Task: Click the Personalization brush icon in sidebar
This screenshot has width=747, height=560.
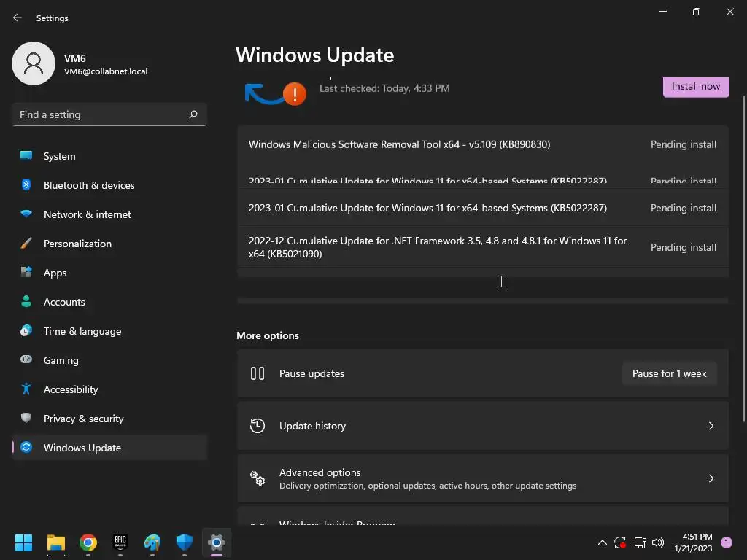Action: click(x=26, y=243)
